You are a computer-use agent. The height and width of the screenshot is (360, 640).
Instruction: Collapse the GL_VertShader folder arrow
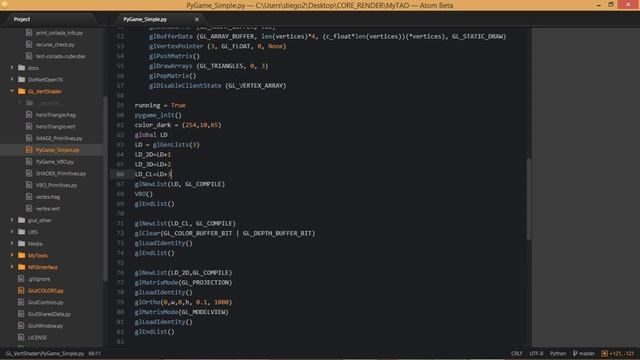12,91
